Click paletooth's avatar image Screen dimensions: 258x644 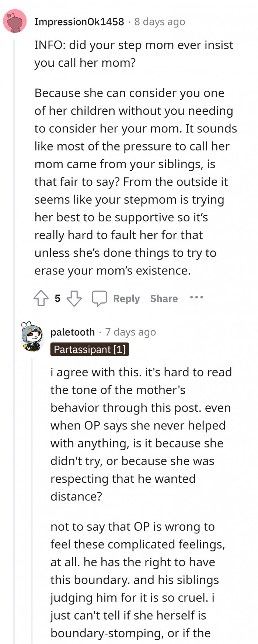[x=31, y=336]
